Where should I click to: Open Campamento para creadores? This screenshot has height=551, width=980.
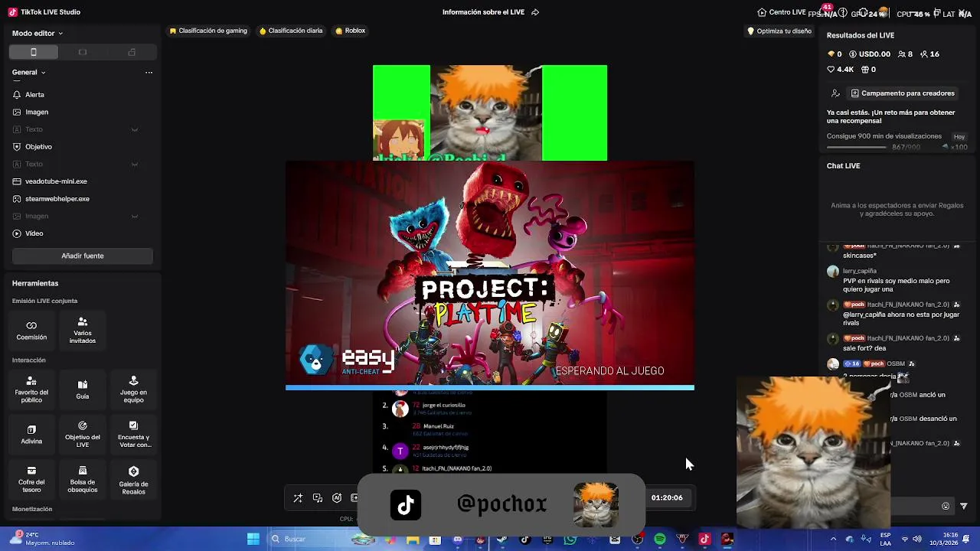click(903, 93)
